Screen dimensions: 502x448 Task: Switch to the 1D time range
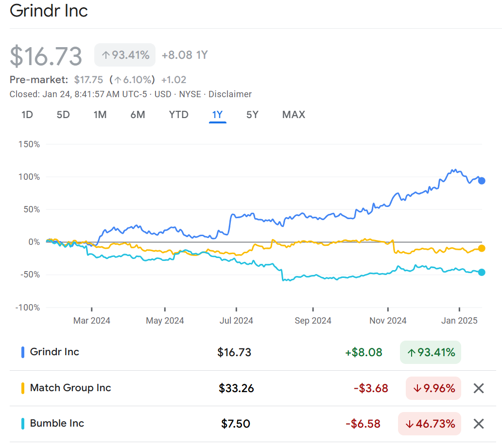click(x=27, y=115)
